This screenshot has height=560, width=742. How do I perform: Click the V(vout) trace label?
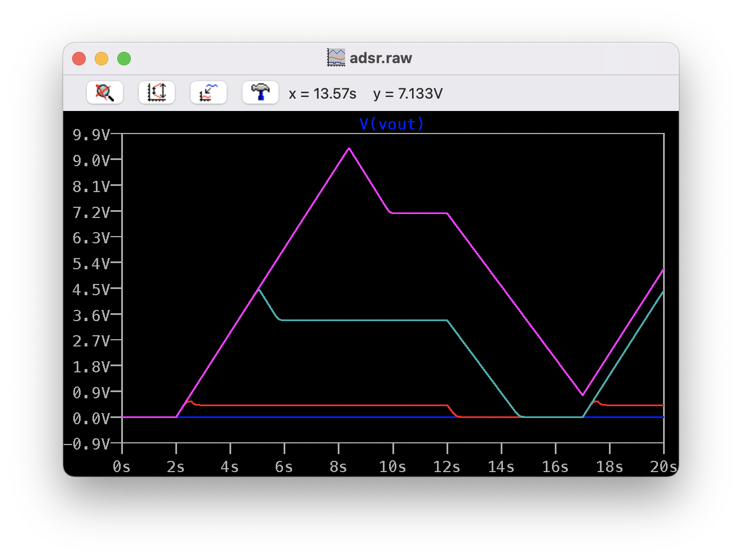point(391,124)
